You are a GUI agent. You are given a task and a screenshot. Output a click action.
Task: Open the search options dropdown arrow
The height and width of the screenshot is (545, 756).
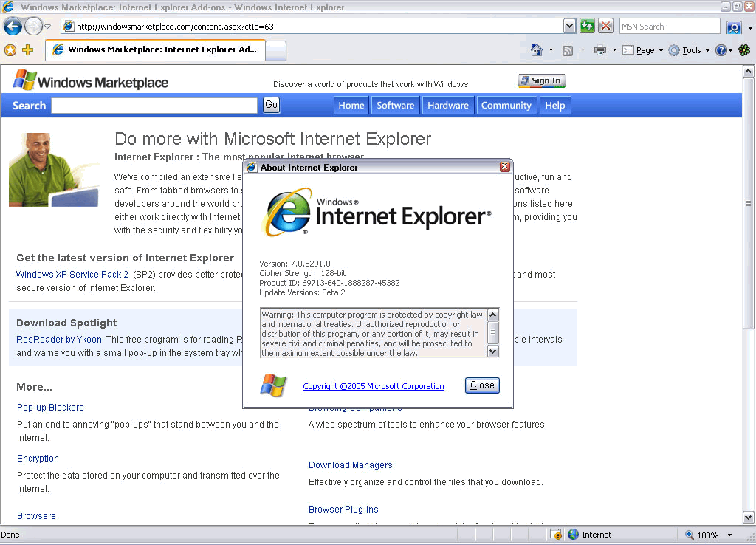pyautogui.click(x=750, y=27)
